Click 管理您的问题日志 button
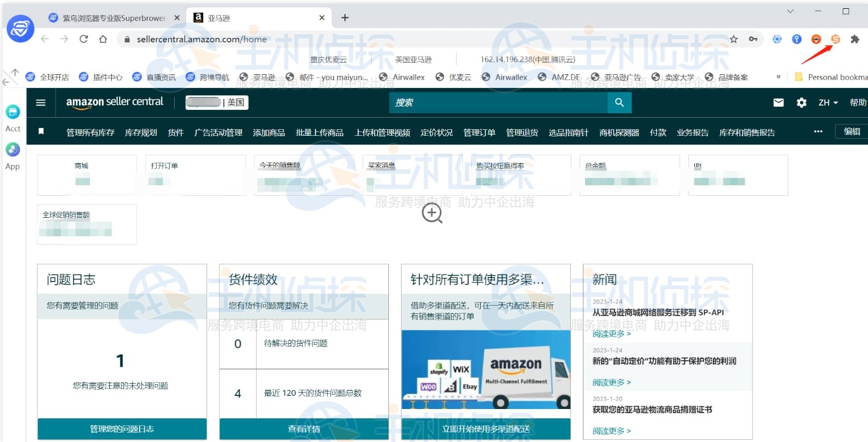 [122, 429]
